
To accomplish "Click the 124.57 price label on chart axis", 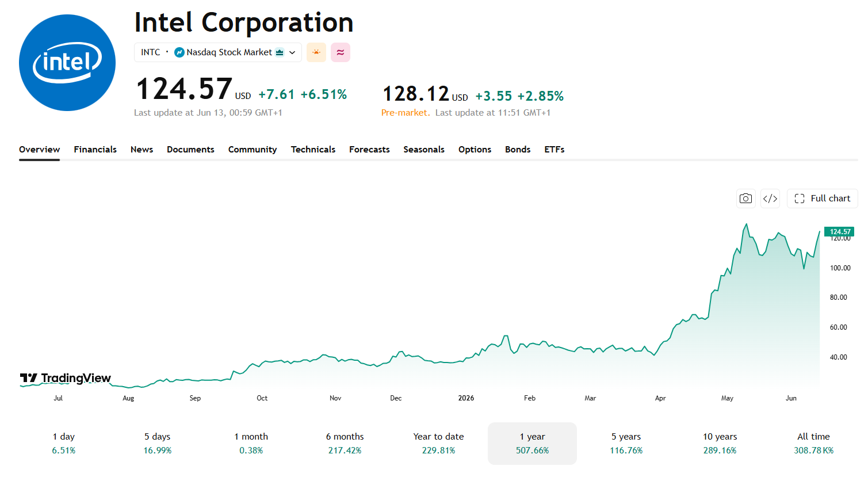I will [x=839, y=232].
